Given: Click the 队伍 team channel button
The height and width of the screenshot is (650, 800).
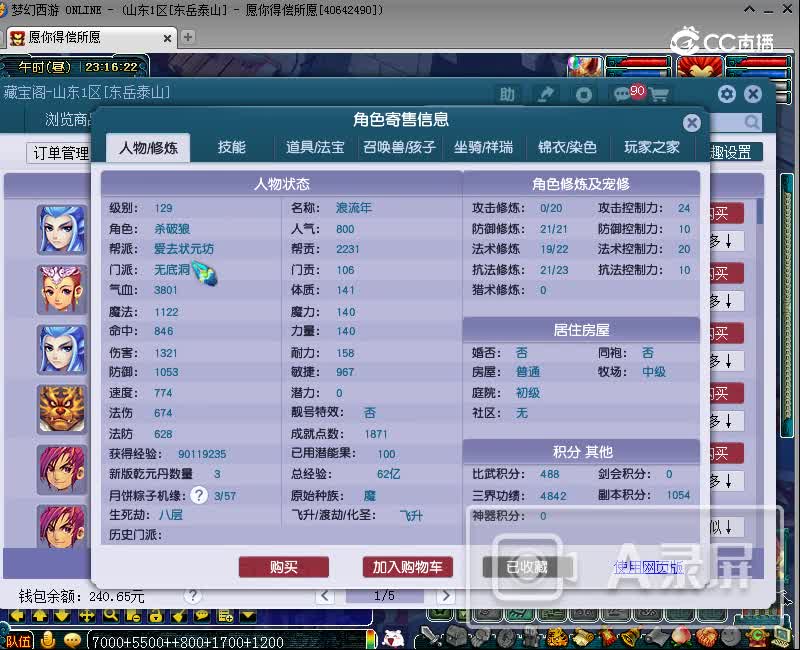Looking at the screenshot, I should [17, 640].
